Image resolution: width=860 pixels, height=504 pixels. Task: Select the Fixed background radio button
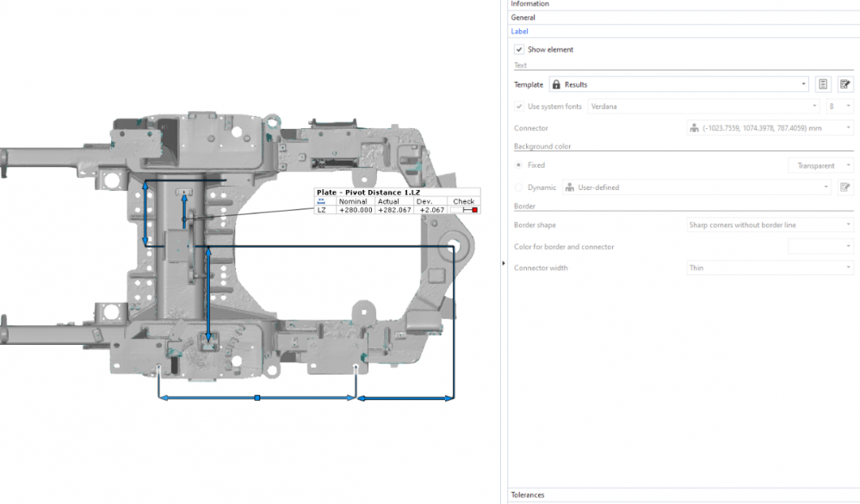519,165
